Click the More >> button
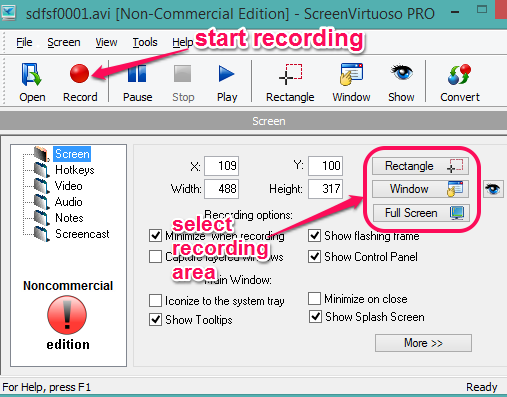Image resolution: width=507 pixels, height=397 pixels. [x=423, y=343]
